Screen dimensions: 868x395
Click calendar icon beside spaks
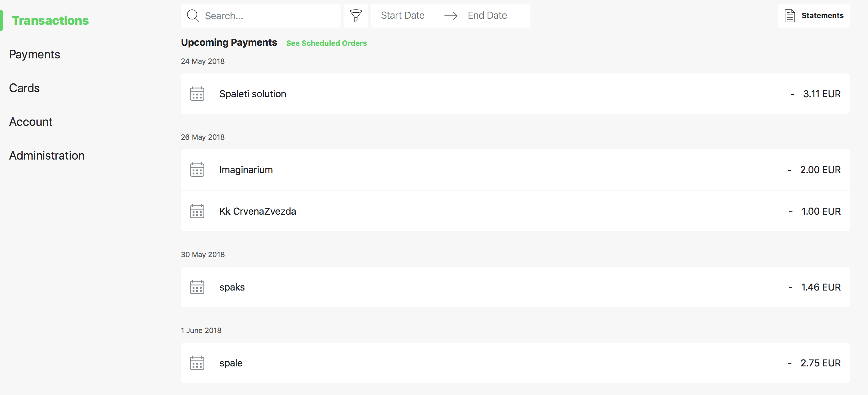pos(197,287)
